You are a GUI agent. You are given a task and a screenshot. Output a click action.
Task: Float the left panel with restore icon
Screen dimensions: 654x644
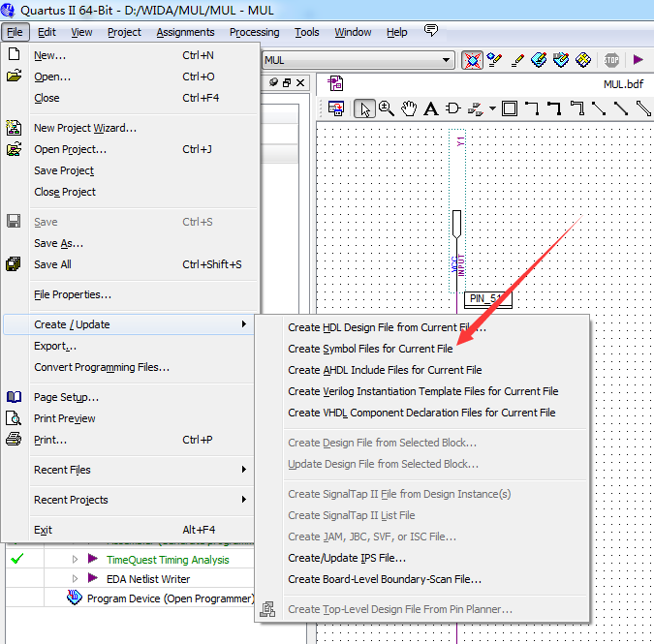coord(287,83)
